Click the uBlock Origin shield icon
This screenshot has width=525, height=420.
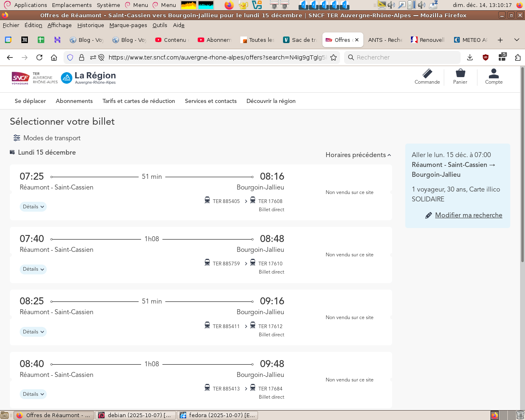point(486,57)
